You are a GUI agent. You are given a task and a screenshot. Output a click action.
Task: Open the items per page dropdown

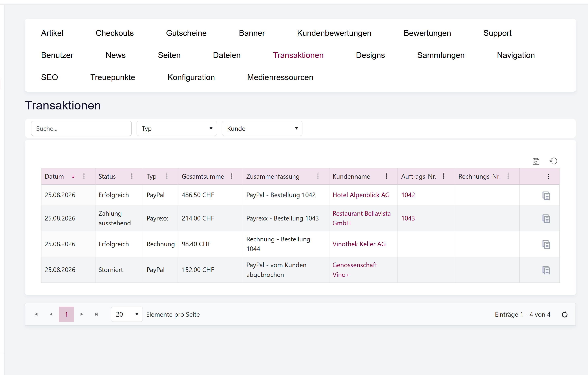click(x=127, y=314)
